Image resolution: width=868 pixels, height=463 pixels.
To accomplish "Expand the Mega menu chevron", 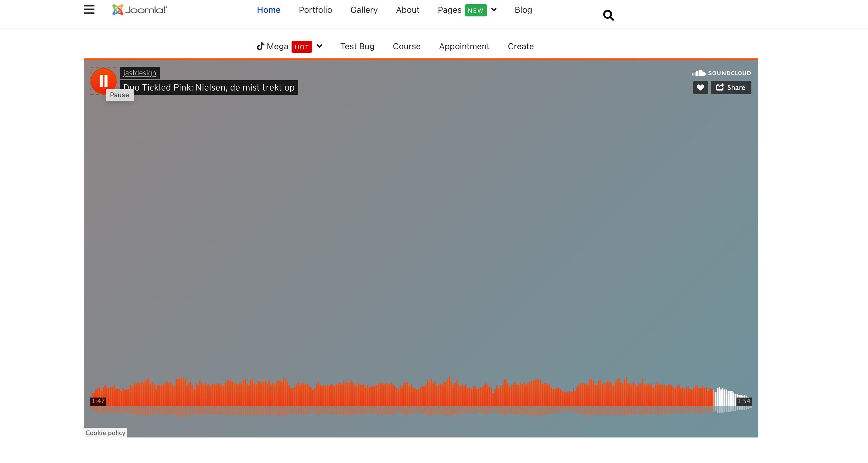I will [x=320, y=46].
